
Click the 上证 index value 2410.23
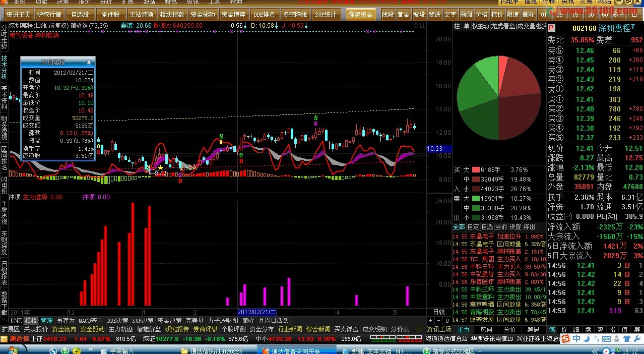[x=55, y=339]
